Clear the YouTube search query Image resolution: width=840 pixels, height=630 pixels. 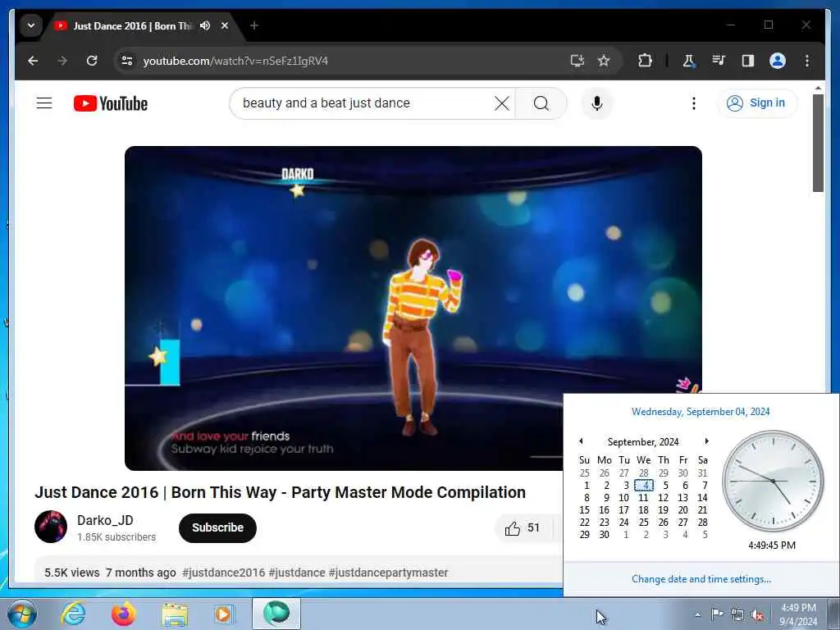501,103
